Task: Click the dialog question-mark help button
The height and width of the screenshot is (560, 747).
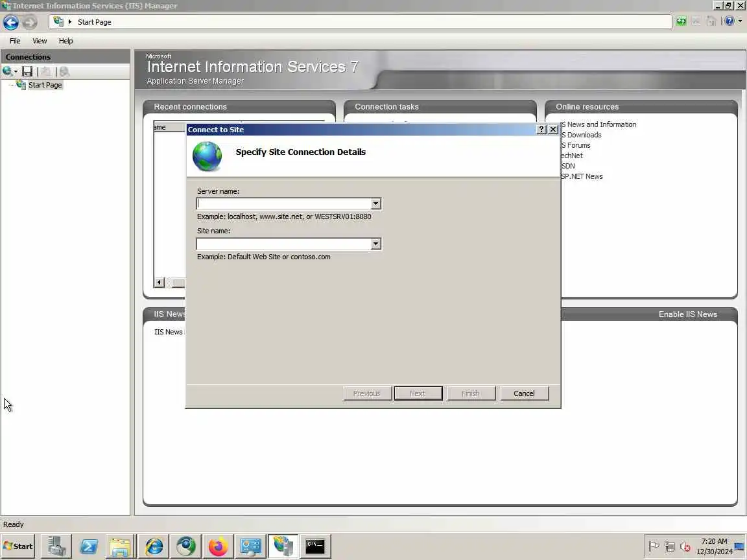Action: [541, 130]
